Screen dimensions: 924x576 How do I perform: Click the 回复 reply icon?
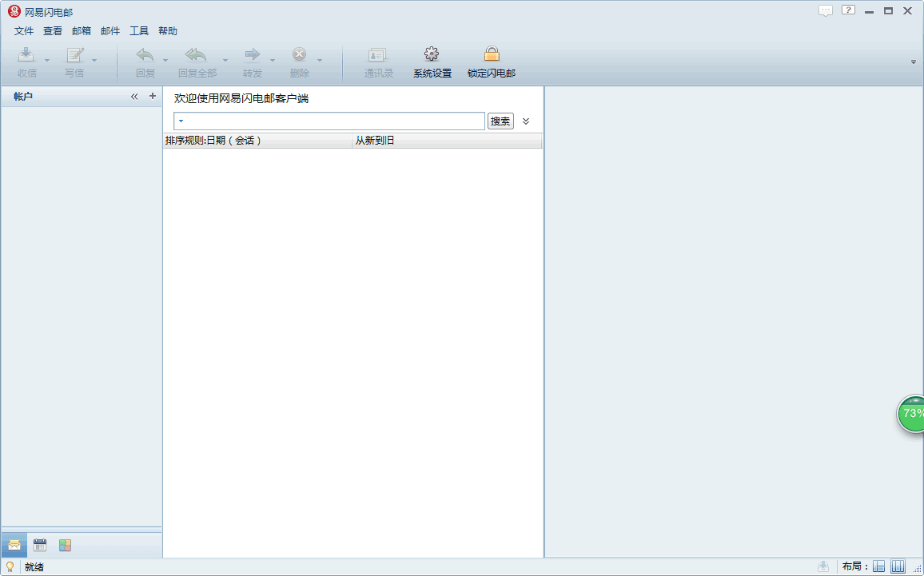[x=145, y=55]
